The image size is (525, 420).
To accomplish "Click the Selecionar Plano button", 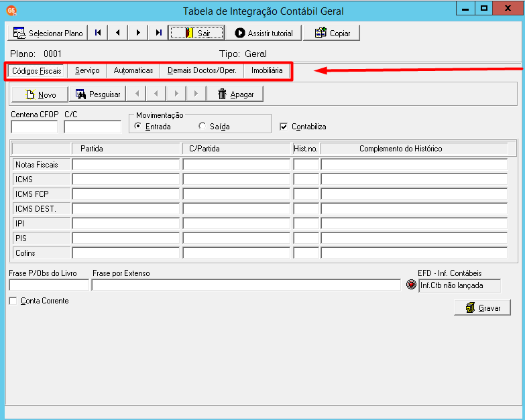I will pyautogui.click(x=48, y=33).
